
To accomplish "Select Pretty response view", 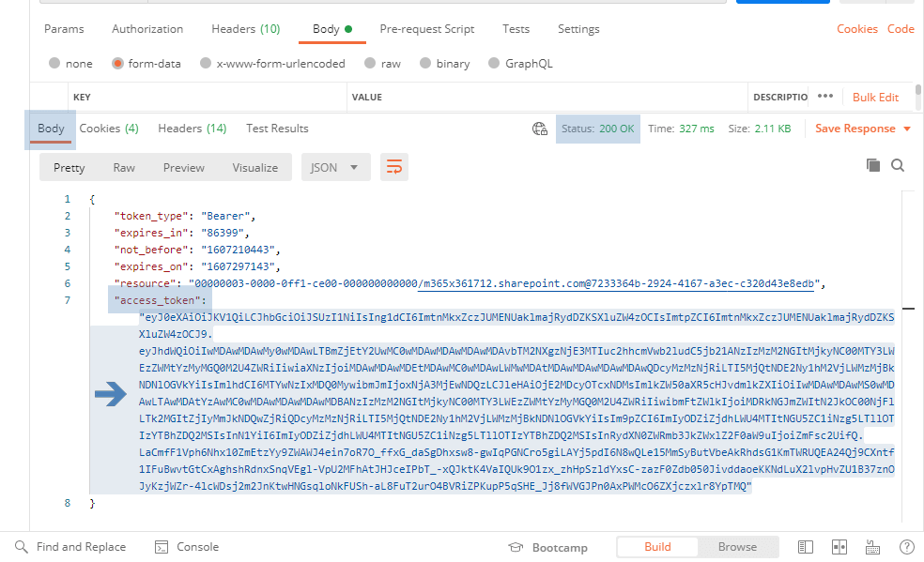I will tap(69, 168).
